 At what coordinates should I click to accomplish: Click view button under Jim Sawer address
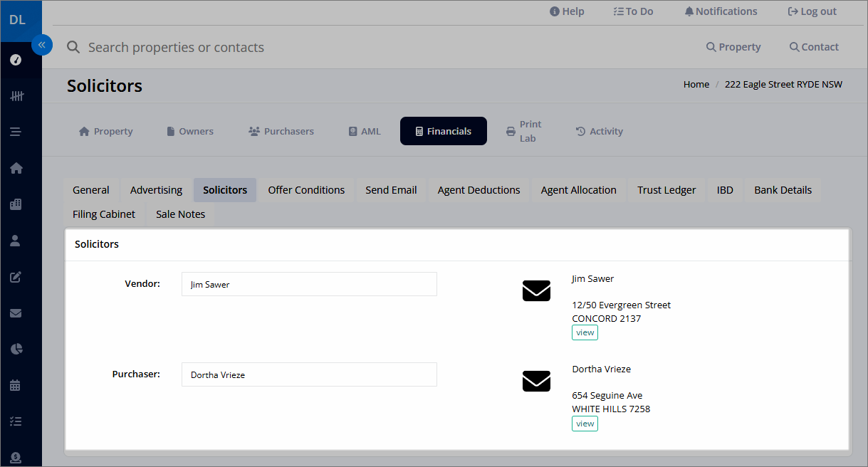click(x=585, y=332)
